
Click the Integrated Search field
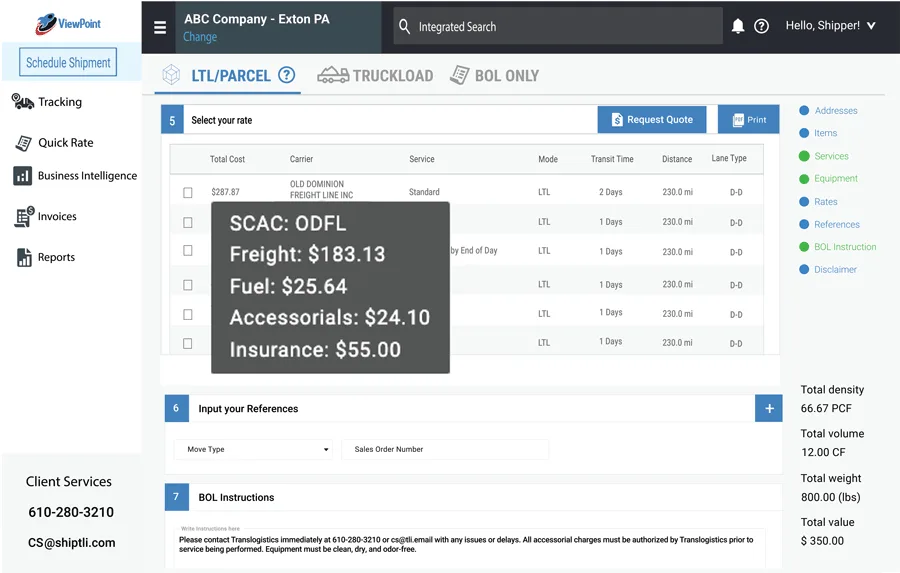[x=558, y=26]
